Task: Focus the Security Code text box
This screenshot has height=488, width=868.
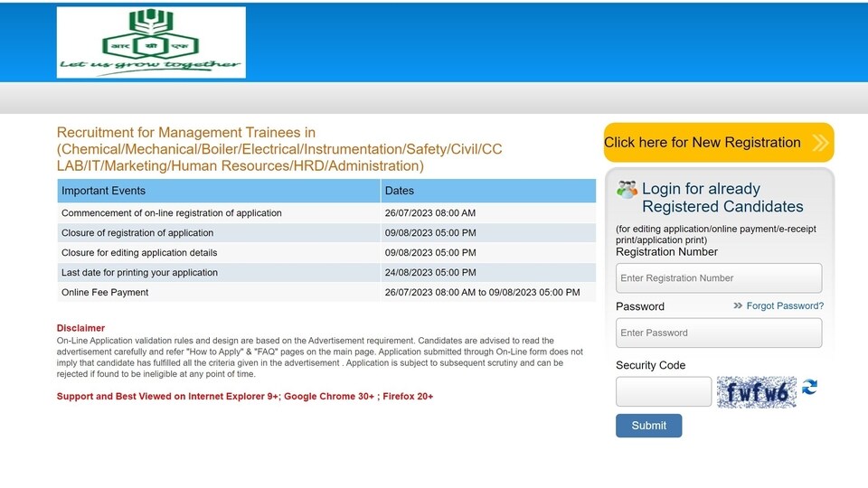Action: click(664, 391)
